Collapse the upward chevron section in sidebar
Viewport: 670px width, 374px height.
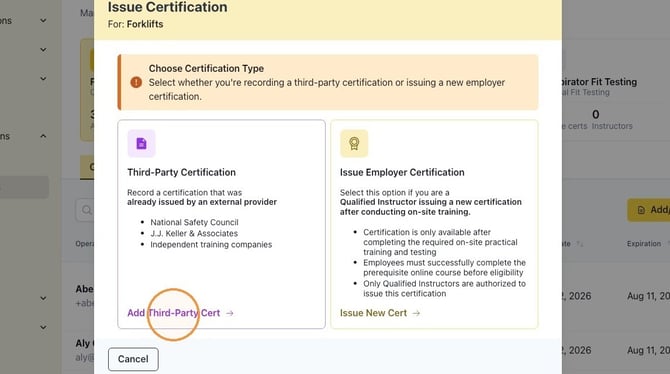tap(43, 136)
